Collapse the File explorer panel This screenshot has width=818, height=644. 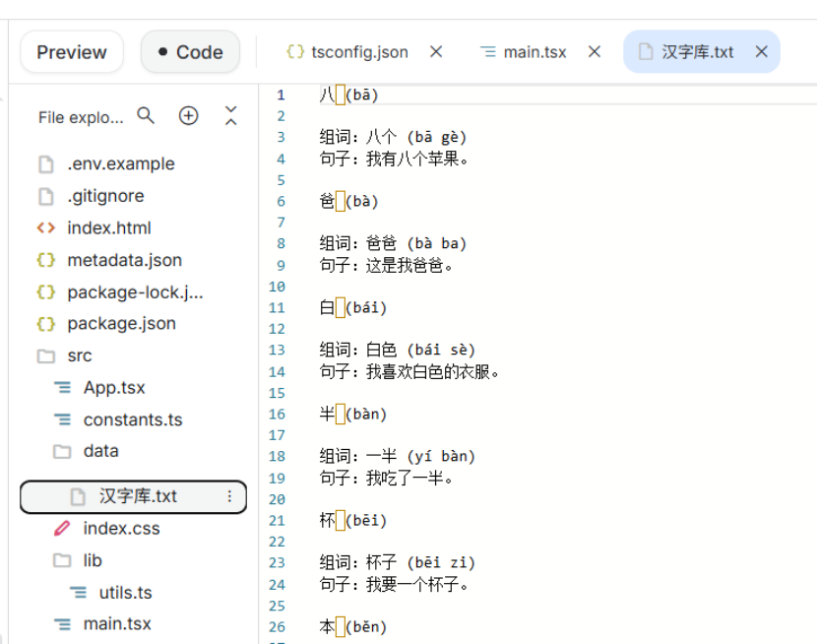pyautogui.click(x=230, y=116)
